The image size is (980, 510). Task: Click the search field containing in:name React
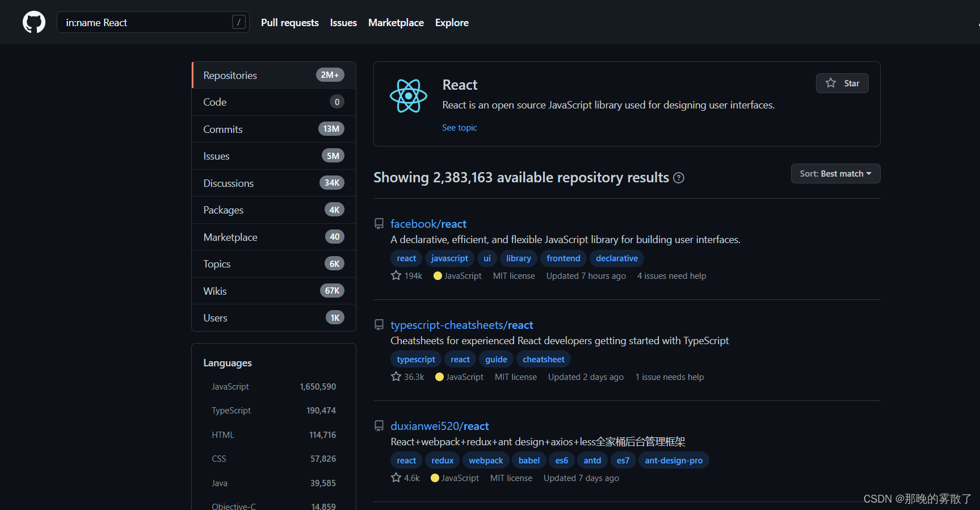point(153,22)
